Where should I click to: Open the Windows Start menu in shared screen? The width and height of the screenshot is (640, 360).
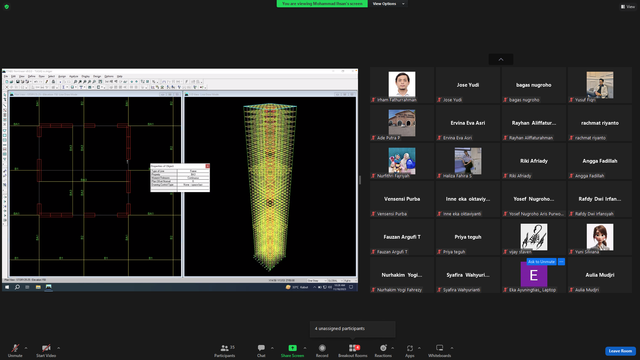tap(7, 287)
